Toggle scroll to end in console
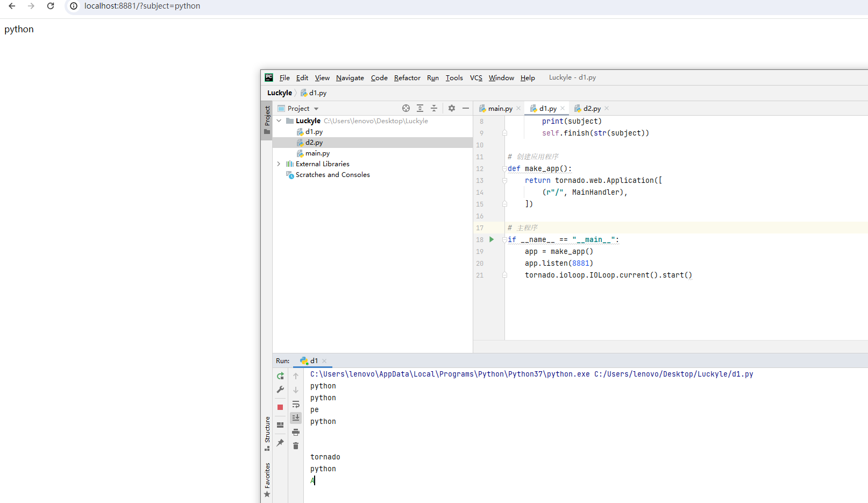The width and height of the screenshot is (868, 503). [x=296, y=418]
